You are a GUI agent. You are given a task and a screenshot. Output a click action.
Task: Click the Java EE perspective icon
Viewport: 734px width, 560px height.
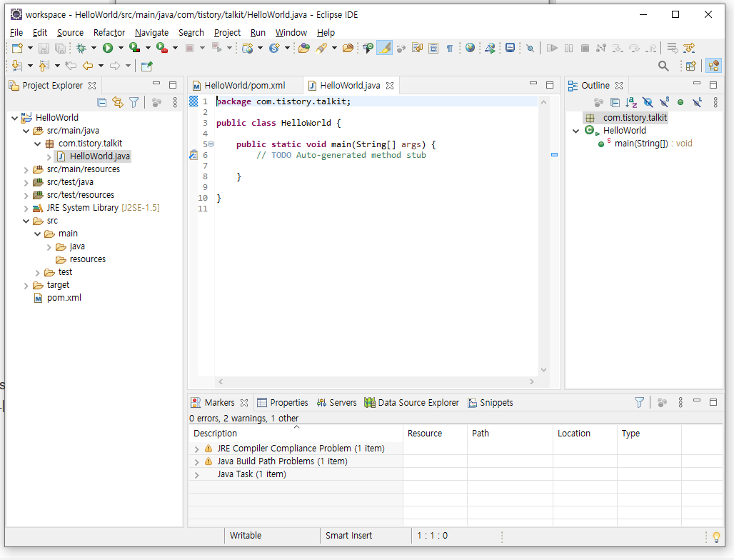tap(713, 66)
